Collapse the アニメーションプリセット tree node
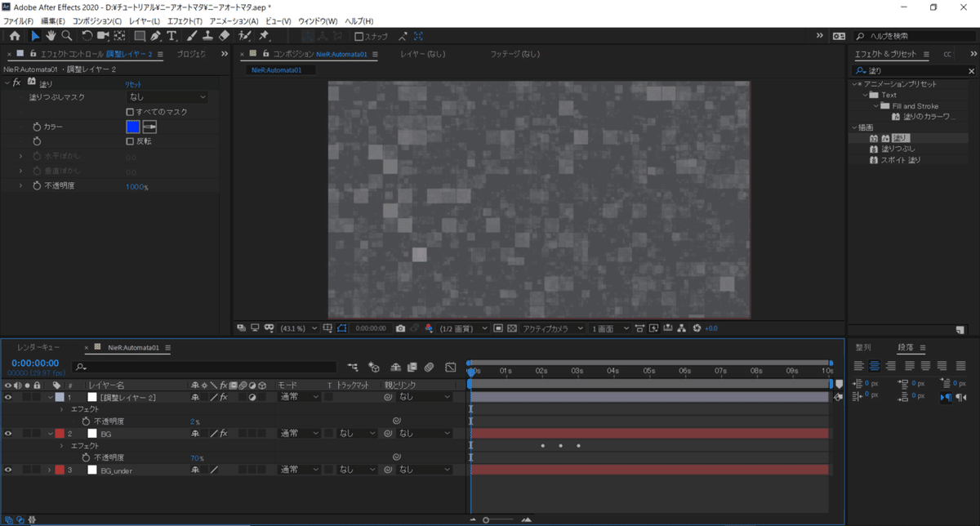980x526 pixels. click(854, 84)
